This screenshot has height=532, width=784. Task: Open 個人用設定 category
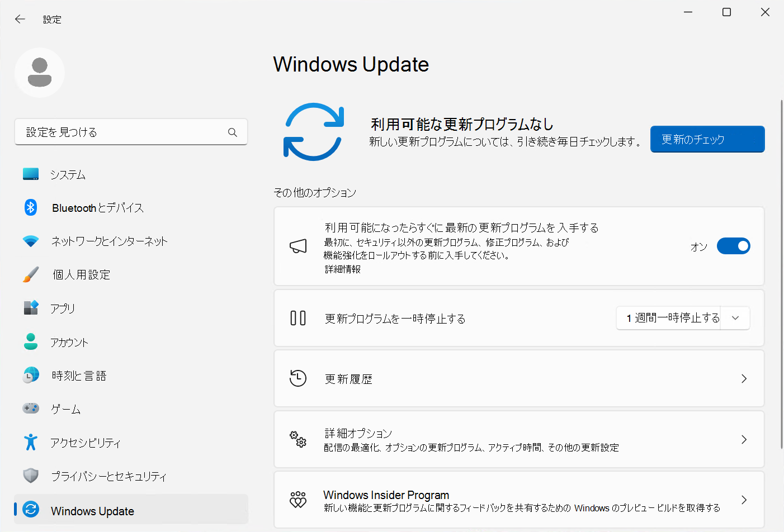point(131,275)
